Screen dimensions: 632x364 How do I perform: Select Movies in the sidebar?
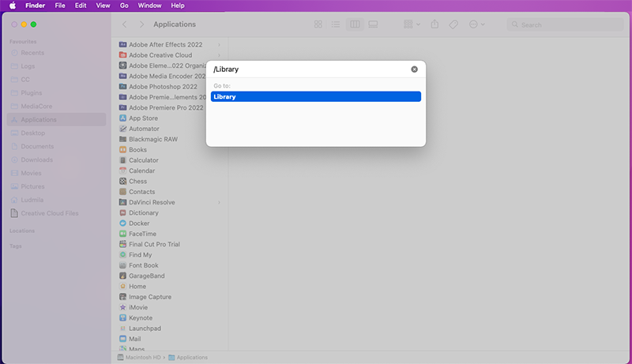pos(56,173)
